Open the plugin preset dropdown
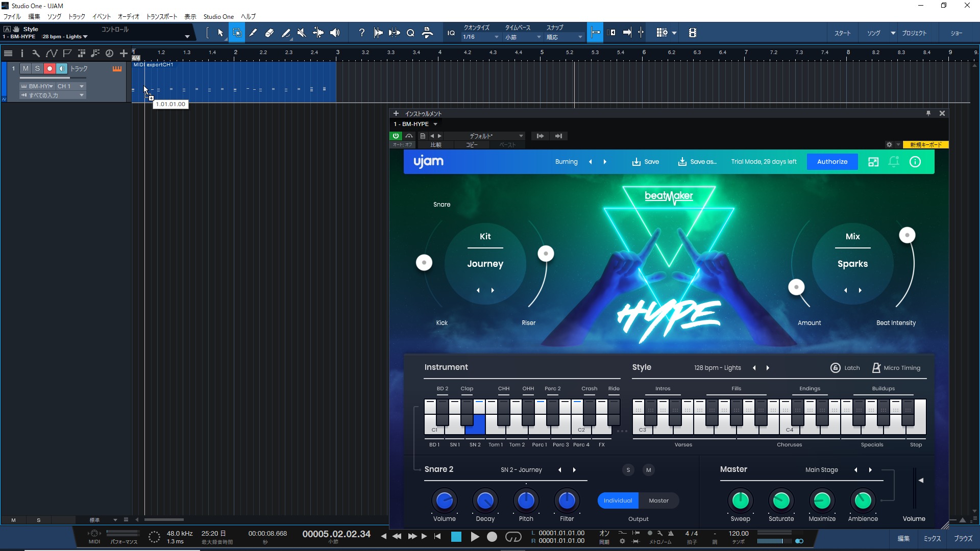Screen dimensions: 980x551 coord(484,136)
